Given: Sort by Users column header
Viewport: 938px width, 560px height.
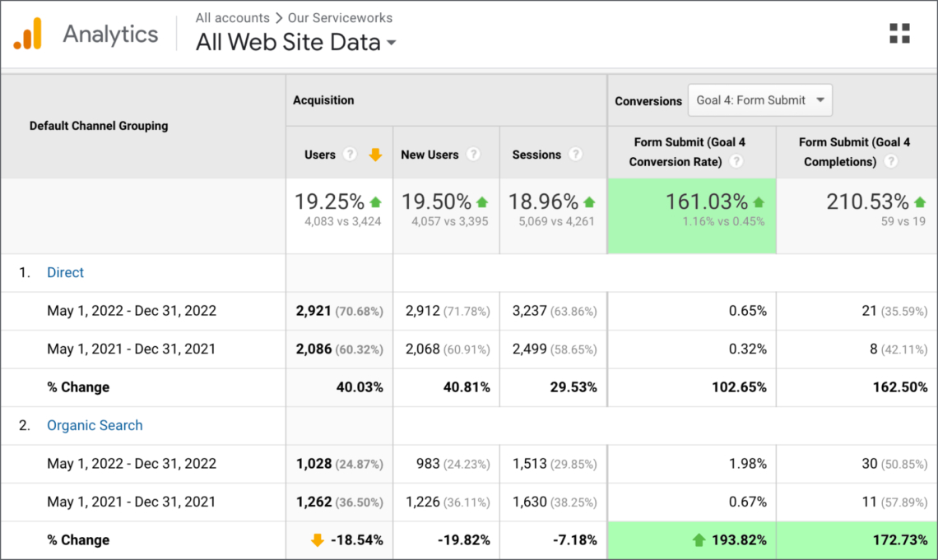Looking at the screenshot, I should coord(320,155).
